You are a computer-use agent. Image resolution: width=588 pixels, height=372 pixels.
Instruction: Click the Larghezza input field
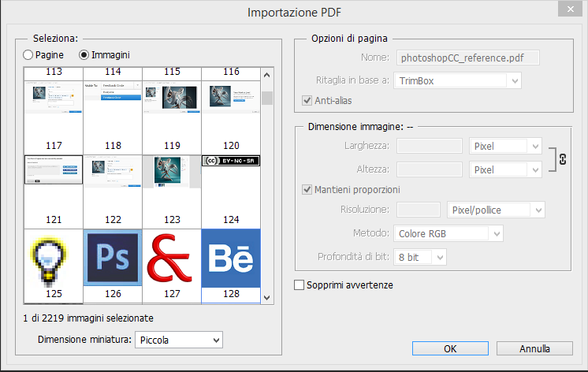430,146
